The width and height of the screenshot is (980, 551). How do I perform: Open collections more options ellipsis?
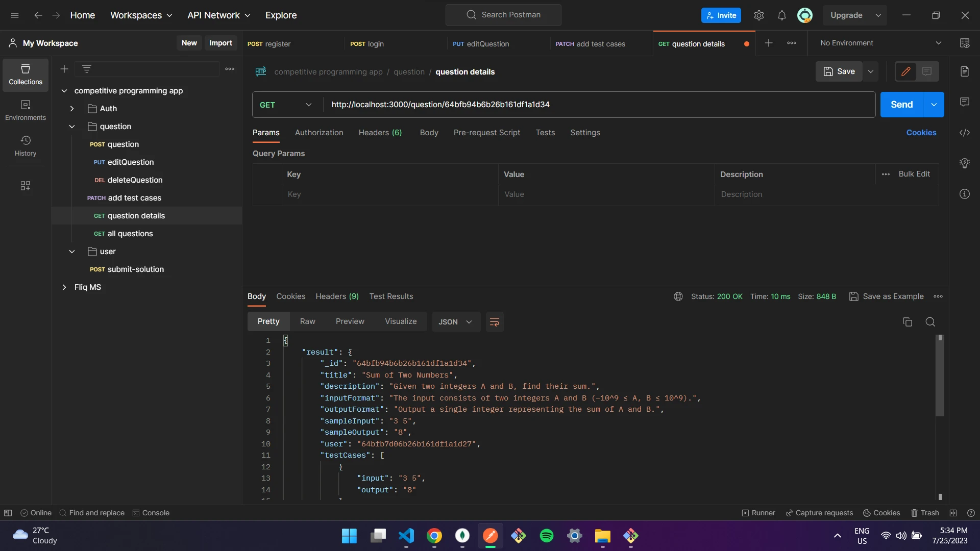230,69
